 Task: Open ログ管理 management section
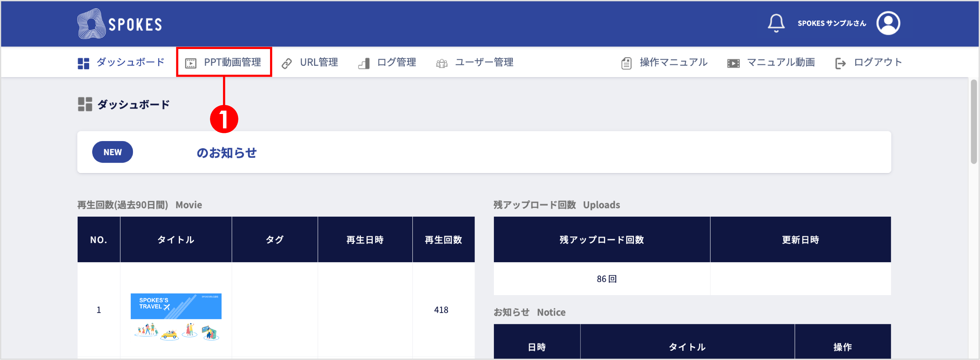(364, 62)
